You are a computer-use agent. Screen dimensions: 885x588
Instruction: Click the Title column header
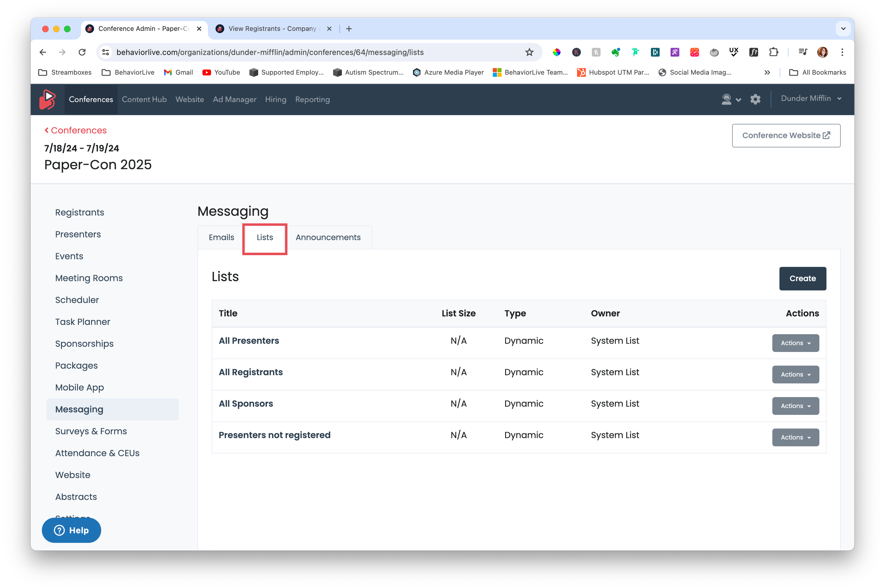pyautogui.click(x=228, y=313)
